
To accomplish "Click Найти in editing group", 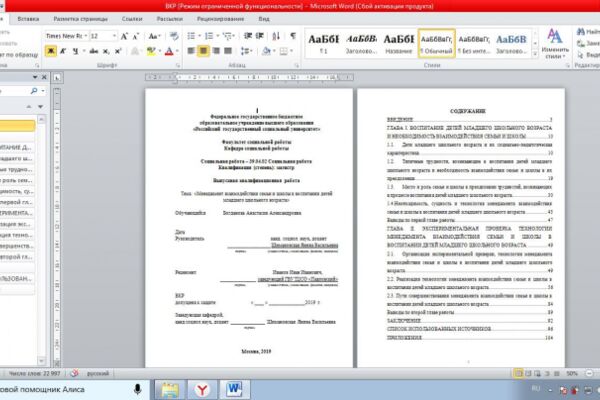I will pos(589,31).
